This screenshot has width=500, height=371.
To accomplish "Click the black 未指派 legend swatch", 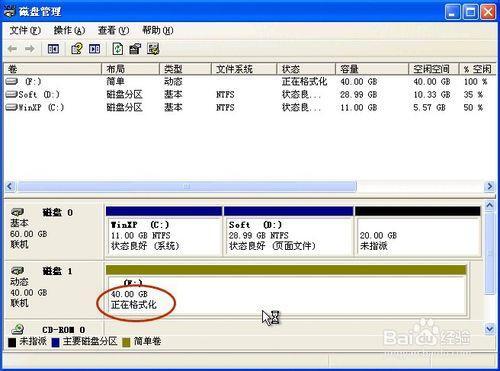I will 12,342.
